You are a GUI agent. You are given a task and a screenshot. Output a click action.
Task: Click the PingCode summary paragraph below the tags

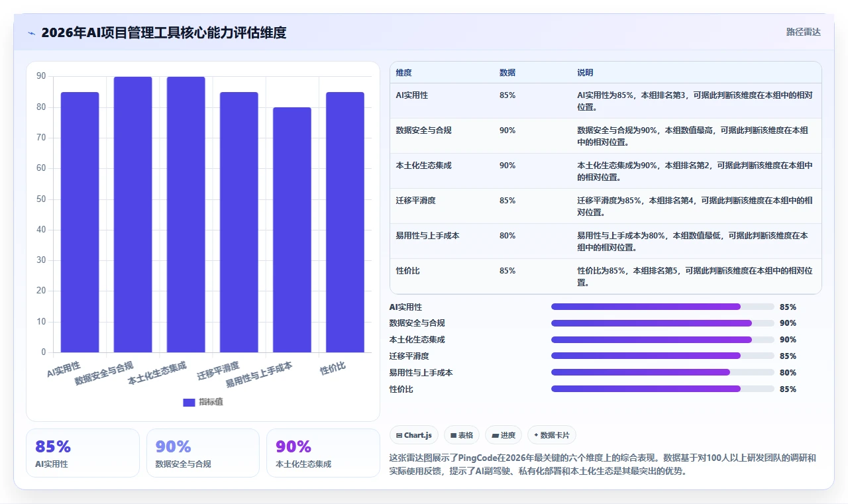[x=603, y=465]
